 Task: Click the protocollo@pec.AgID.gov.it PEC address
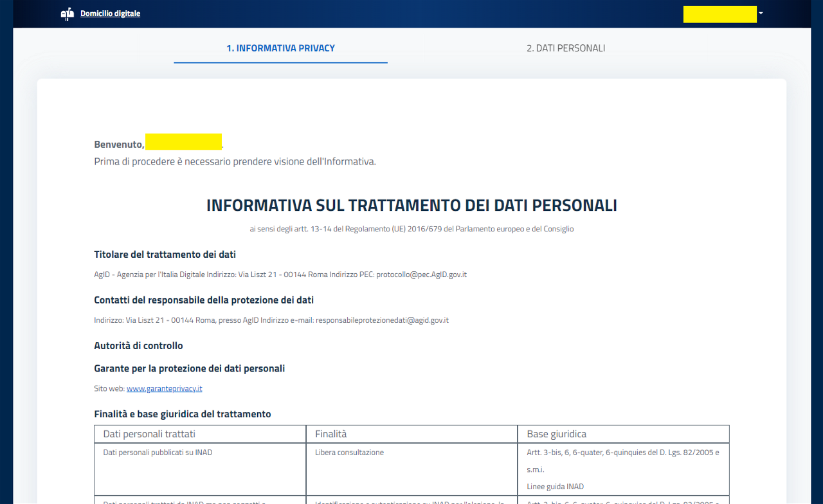[x=421, y=274]
